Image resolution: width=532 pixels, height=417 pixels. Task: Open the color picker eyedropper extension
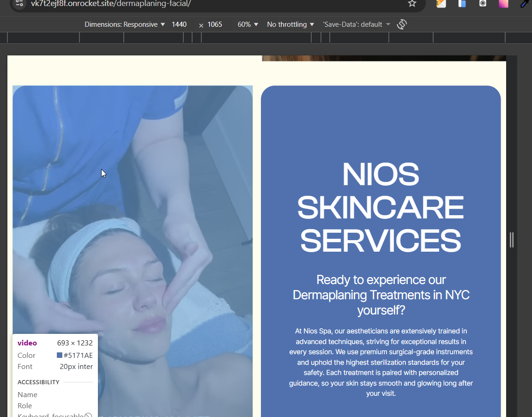[x=525, y=3]
